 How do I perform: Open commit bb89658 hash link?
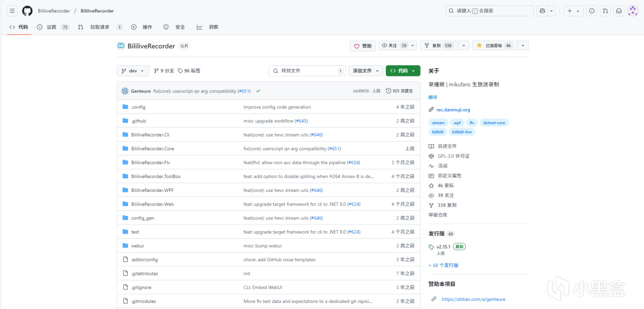click(361, 91)
